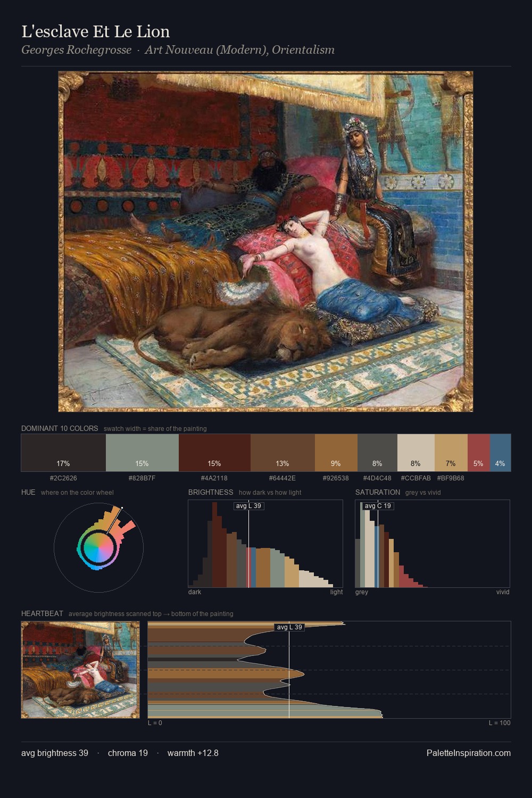
Task: Click the BRIGHTNESS section label
Action: pos(211,492)
